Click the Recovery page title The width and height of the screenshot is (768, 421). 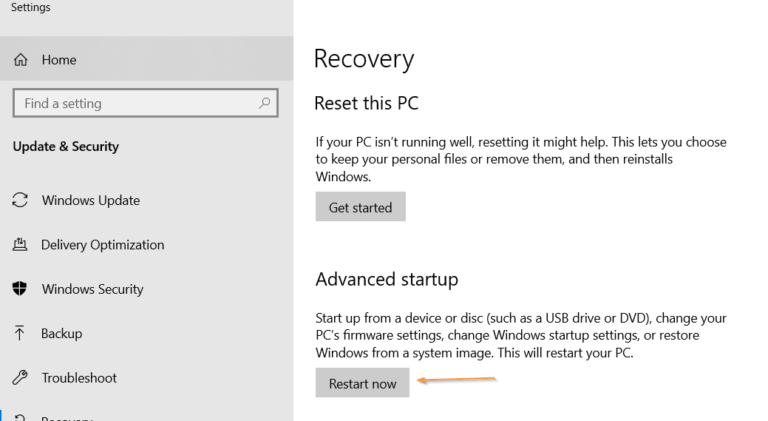coord(364,59)
